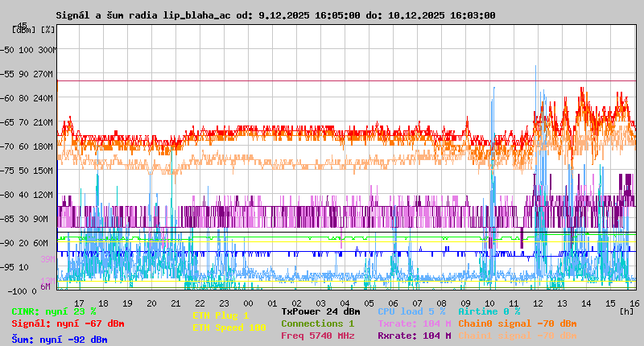This screenshot has height=346, width=644.
Task: Select the faded Chain1 signal legend label
Action: coord(517,336)
